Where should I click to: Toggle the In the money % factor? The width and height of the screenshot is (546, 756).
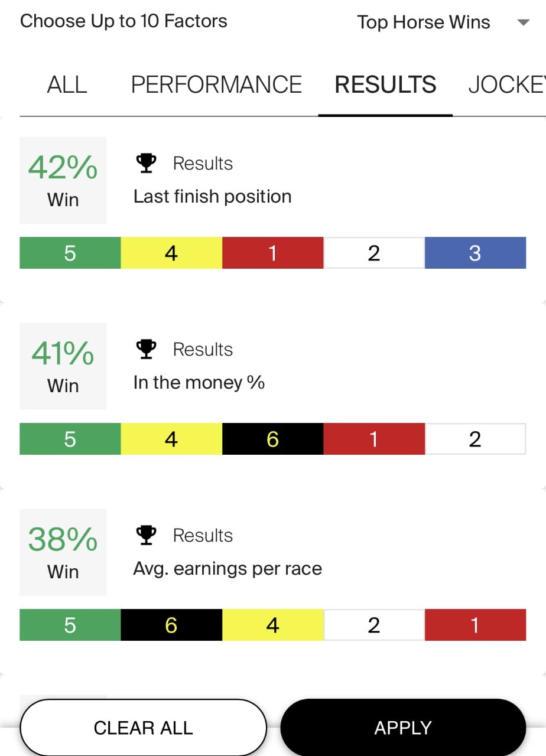coord(199,382)
